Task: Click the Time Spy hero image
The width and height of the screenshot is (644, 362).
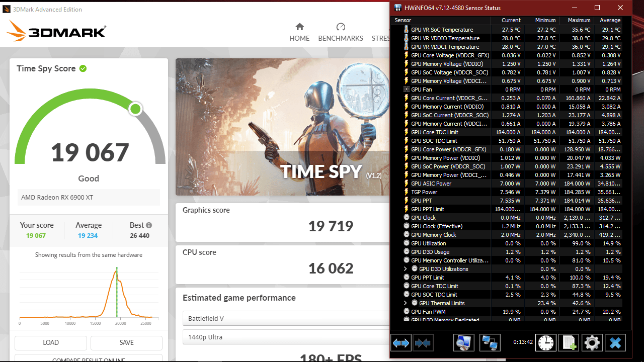Action: 283,127
